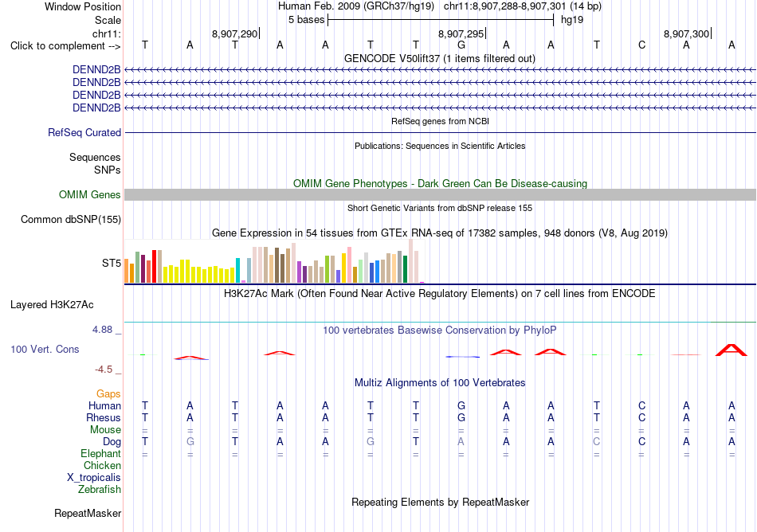This screenshot has height=532, width=757.
Task: Click the OMIM Gene Phenotypes green title
Action: 440,183
